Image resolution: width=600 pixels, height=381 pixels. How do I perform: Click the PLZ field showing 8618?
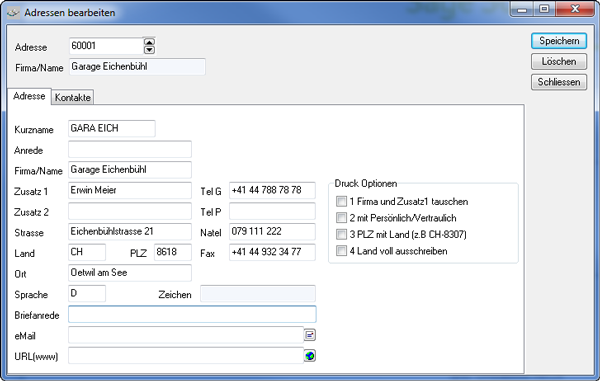tap(173, 252)
